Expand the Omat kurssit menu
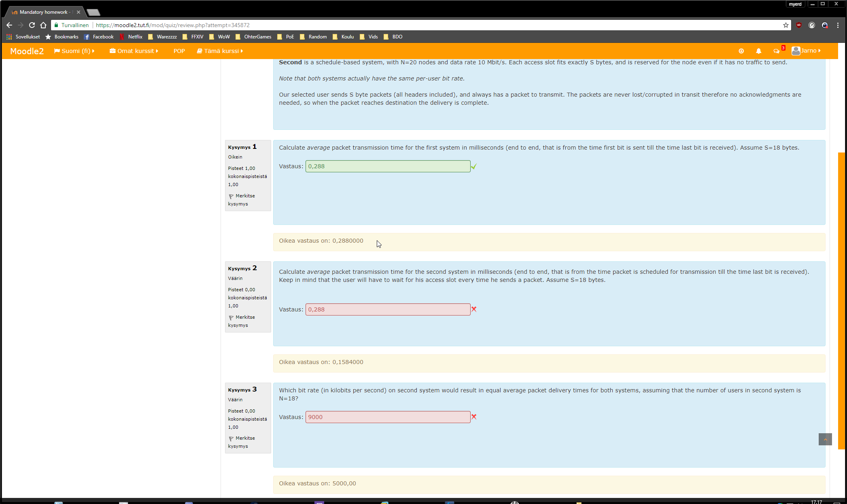 coord(134,51)
